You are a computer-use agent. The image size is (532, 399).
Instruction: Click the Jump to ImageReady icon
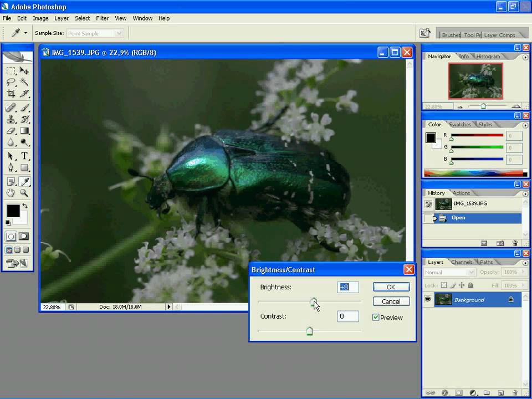click(x=17, y=263)
